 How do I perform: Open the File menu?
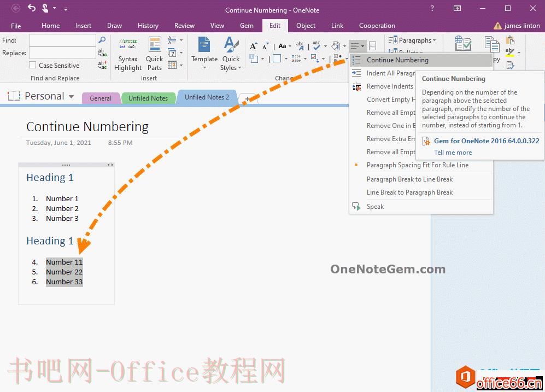[x=16, y=26]
